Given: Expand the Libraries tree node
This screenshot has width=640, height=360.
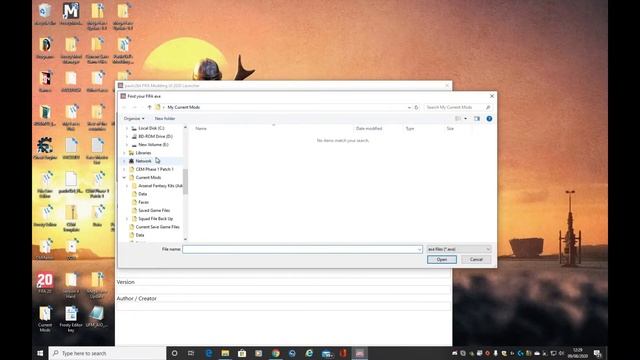Looking at the screenshot, I should point(124,153).
